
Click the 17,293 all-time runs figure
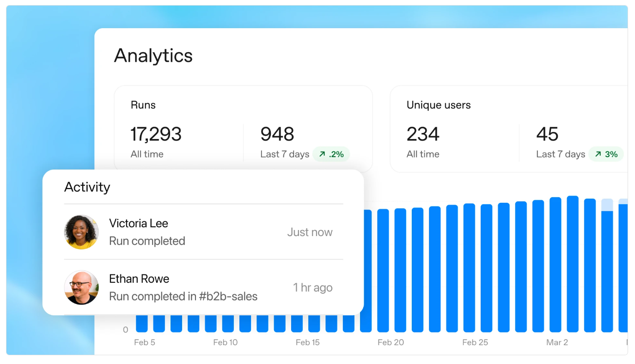pyautogui.click(x=156, y=134)
